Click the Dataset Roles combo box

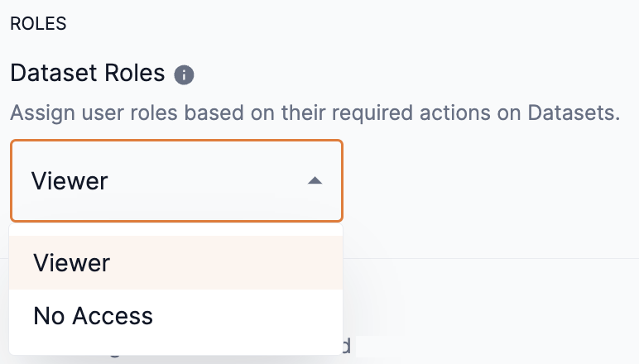(x=176, y=180)
